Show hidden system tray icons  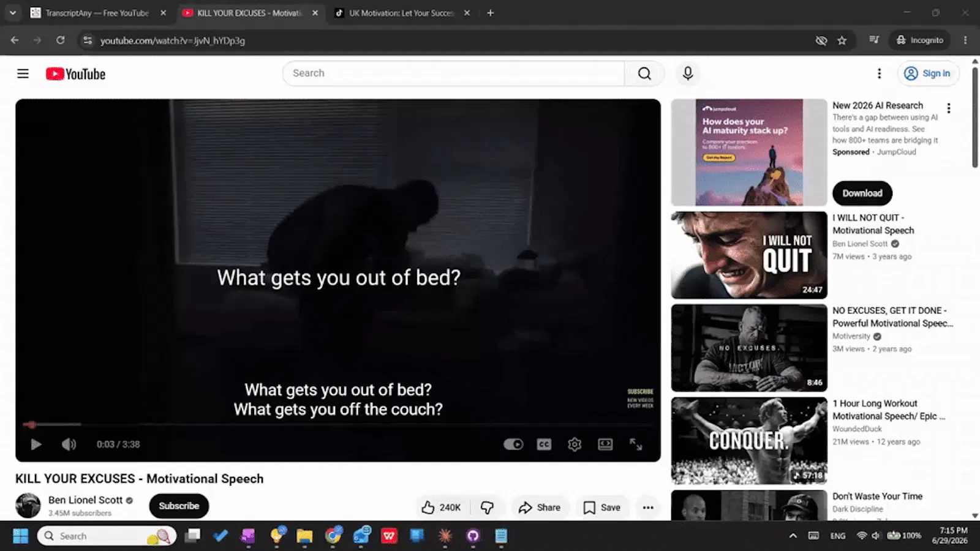pyautogui.click(x=793, y=536)
